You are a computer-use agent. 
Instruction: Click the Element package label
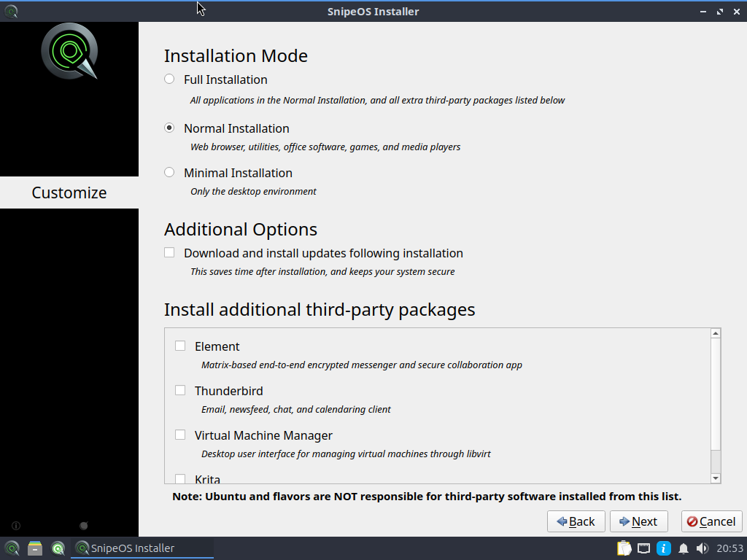(x=217, y=346)
